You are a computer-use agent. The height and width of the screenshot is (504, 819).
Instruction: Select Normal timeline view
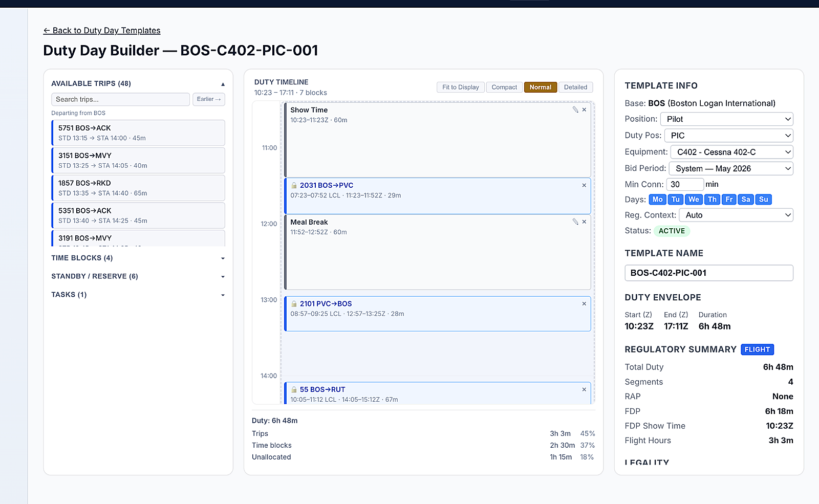(x=541, y=87)
